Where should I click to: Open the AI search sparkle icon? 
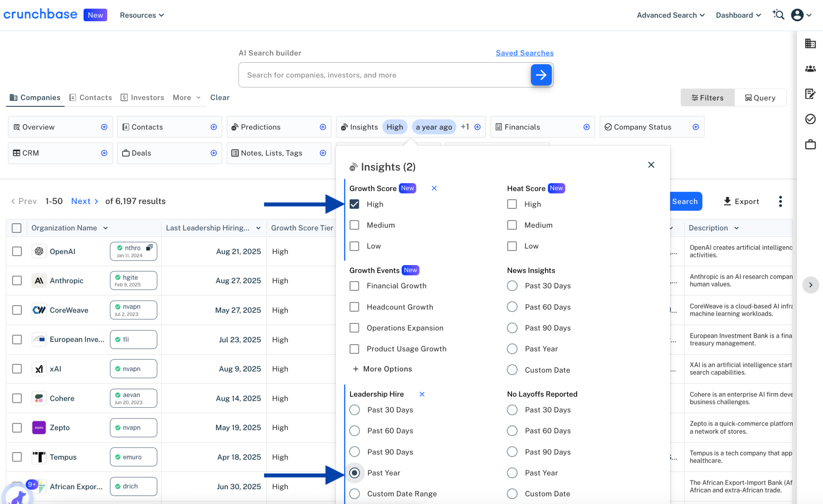[778, 15]
